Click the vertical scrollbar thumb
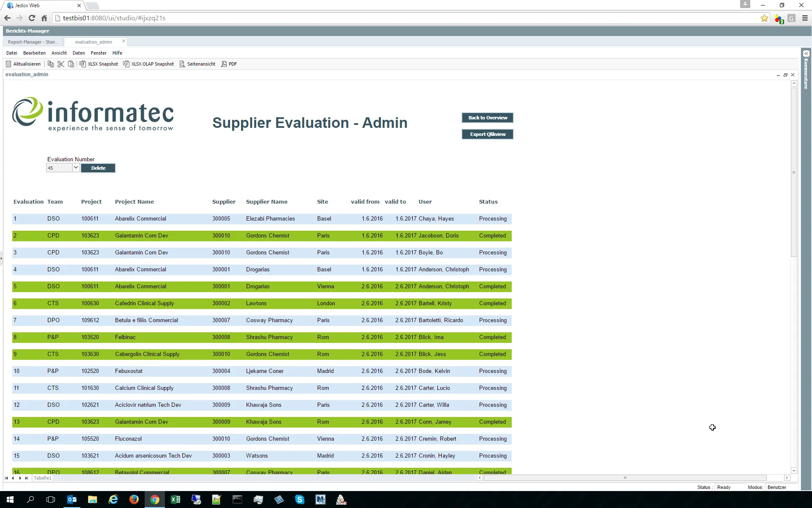This screenshot has height=508, width=812. [794, 172]
